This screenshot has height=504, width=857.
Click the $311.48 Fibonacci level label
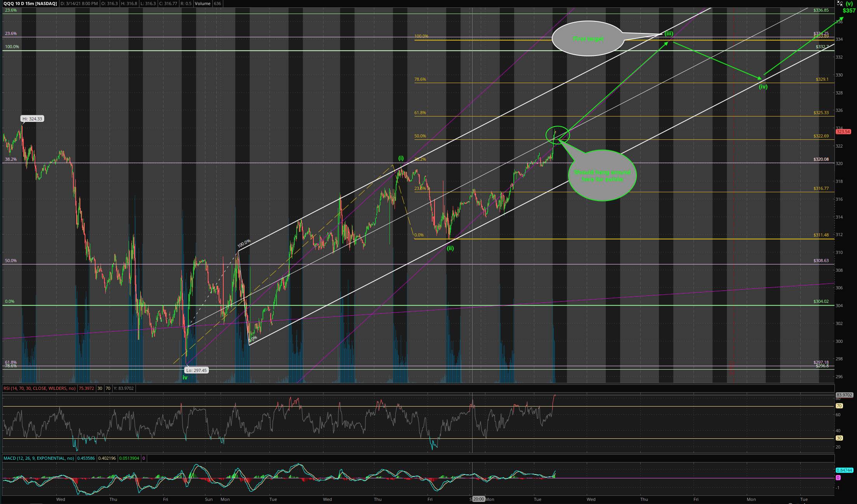point(821,235)
